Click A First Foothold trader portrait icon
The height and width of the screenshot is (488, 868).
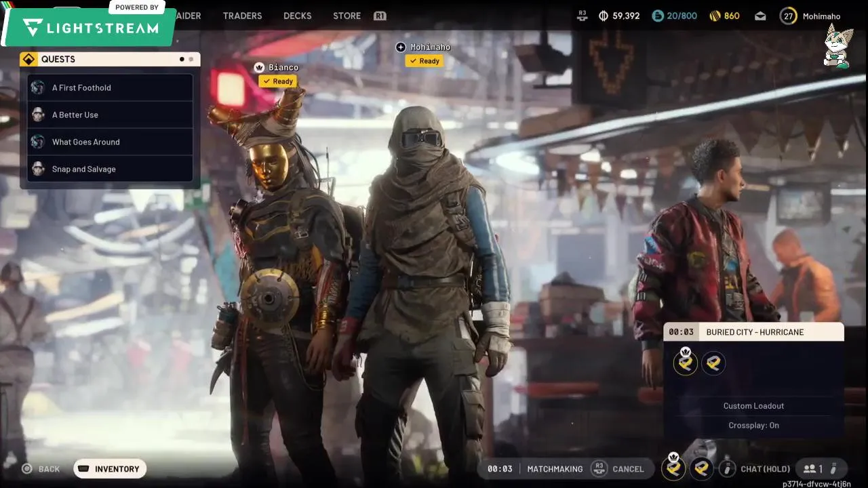(38, 87)
